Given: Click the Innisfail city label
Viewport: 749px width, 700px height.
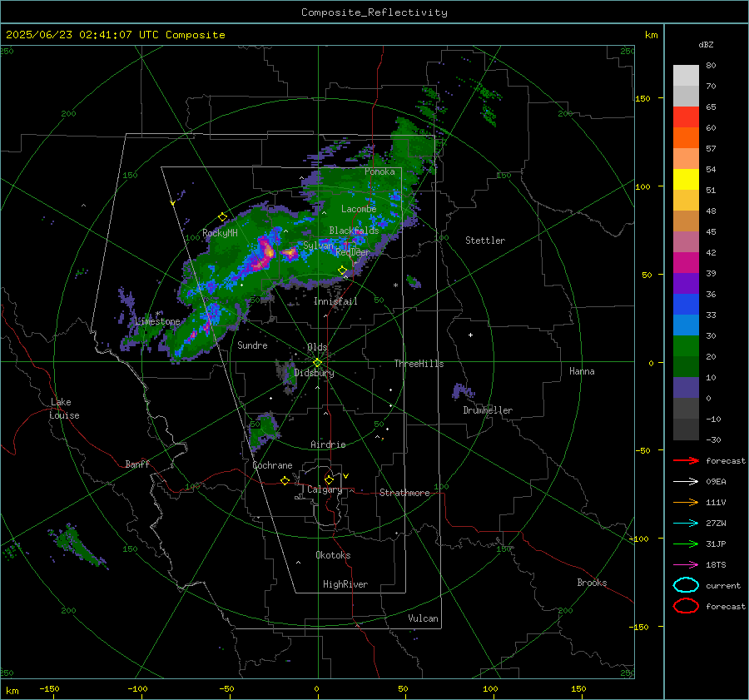Looking at the screenshot, I should pos(335,301).
